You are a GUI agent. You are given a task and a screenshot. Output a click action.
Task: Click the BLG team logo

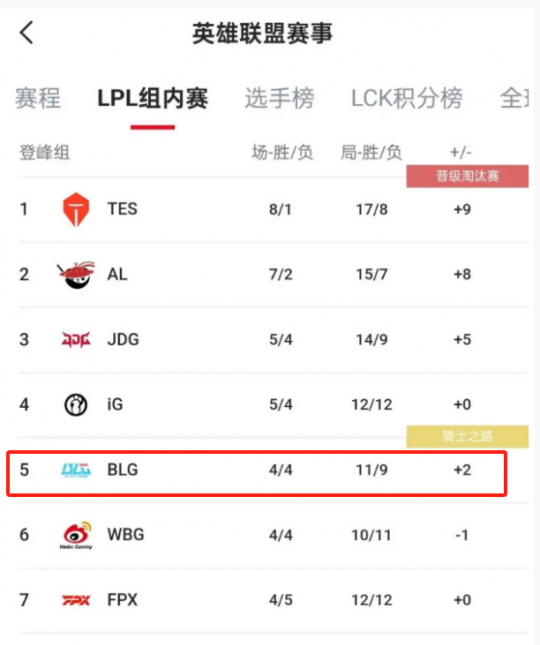pyautogui.click(x=76, y=470)
